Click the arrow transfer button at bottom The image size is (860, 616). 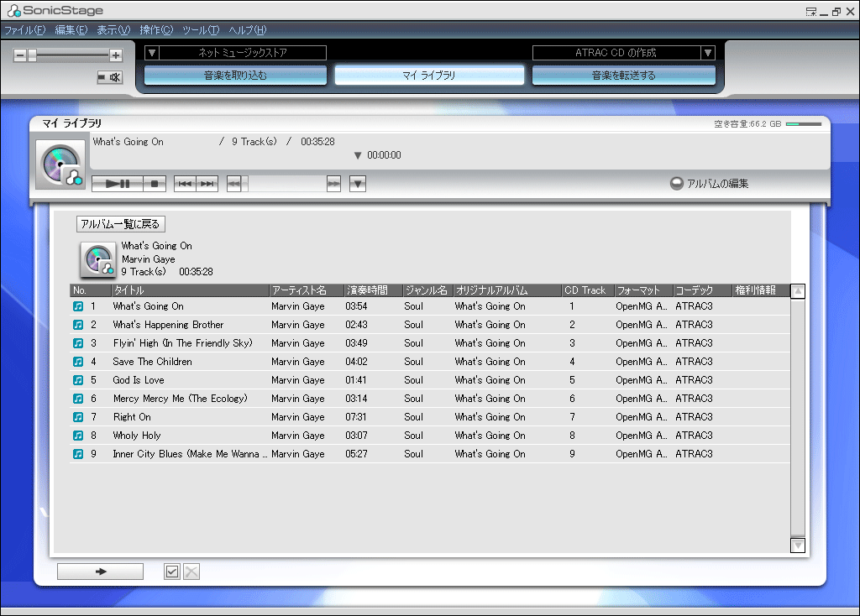101,572
